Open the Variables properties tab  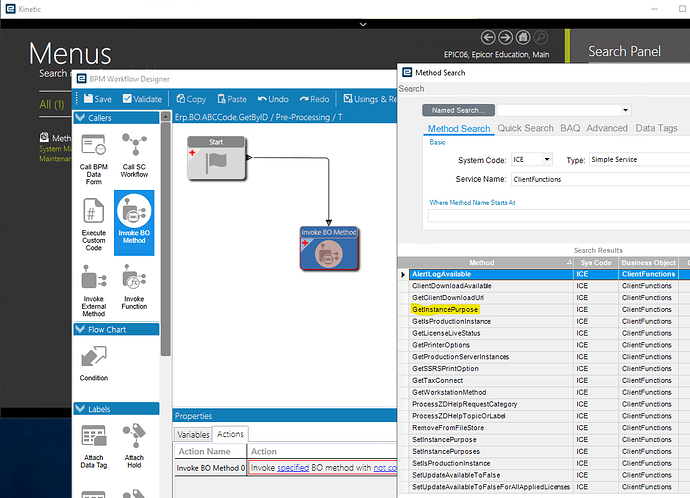tap(193, 435)
